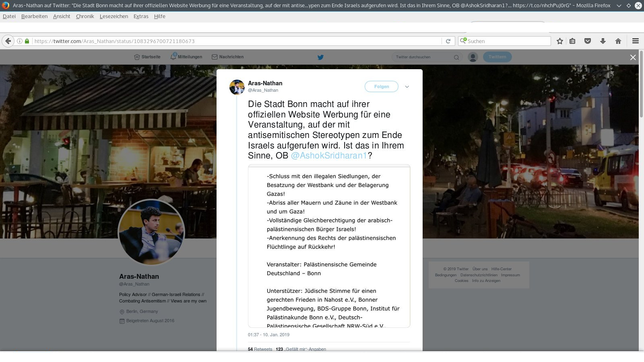
Task: Open Impressum footer link
Action: [x=510, y=275]
